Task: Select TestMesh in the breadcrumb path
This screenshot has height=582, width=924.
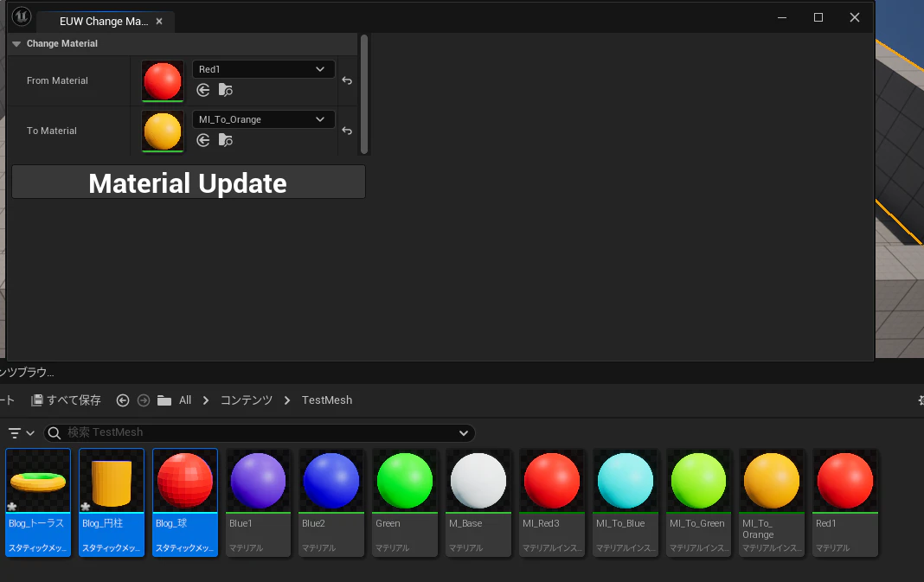Action: [327, 400]
